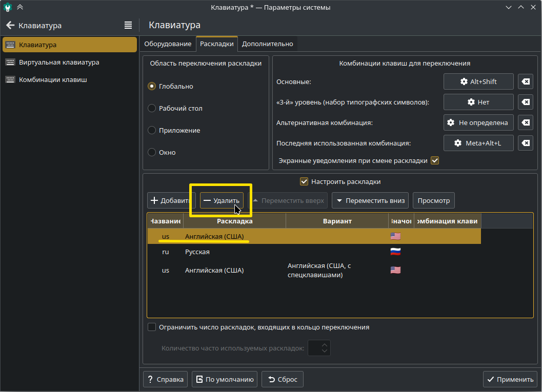This screenshot has height=392, width=542.
Task: Switch to the Оборудование tab
Action: [x=168, y=44]
